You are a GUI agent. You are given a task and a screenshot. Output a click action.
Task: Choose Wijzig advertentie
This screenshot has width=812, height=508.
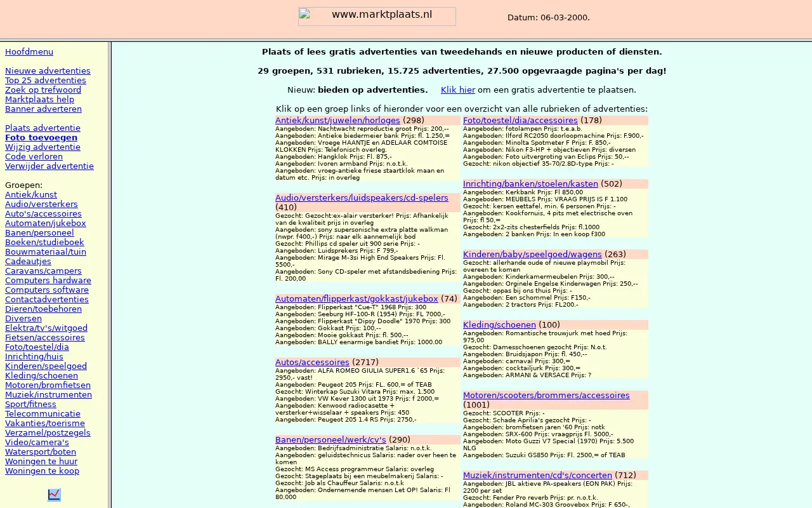click(x=43, y=147)
